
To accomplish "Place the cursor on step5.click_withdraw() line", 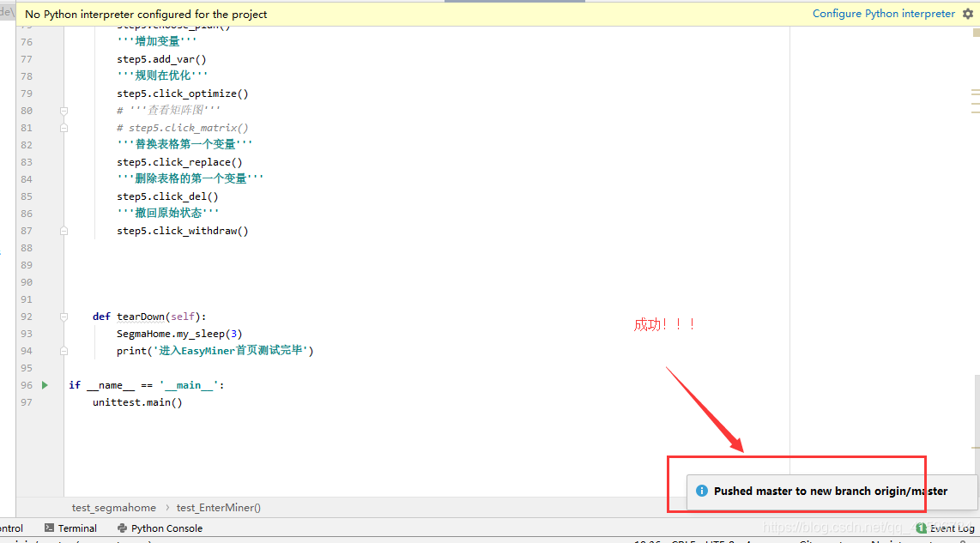I will point(183,231).
